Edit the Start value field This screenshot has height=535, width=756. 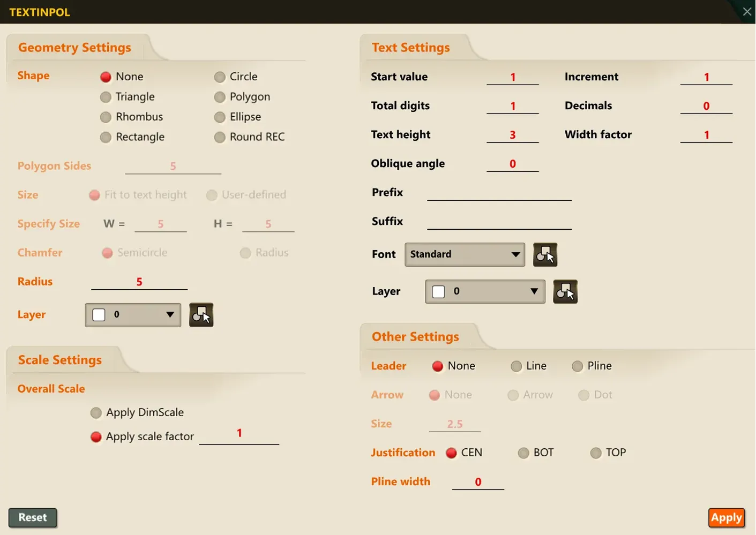pyautogui.click(x=513, y=78)
